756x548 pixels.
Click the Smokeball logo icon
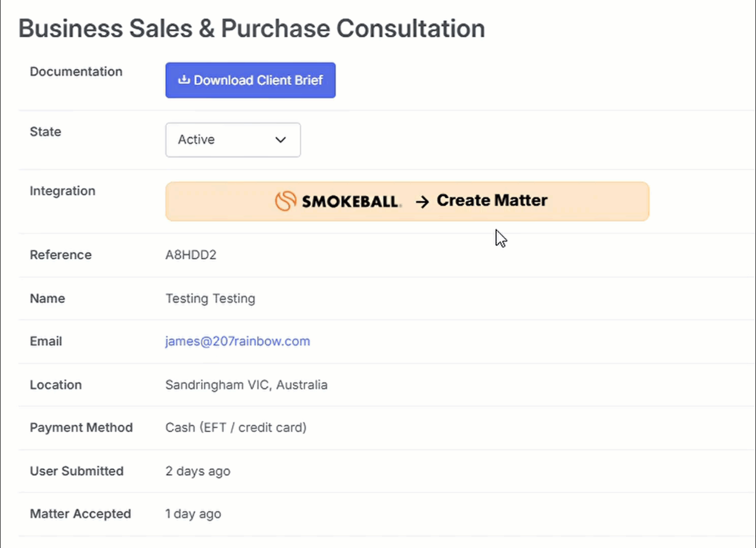tap(286, 201)
